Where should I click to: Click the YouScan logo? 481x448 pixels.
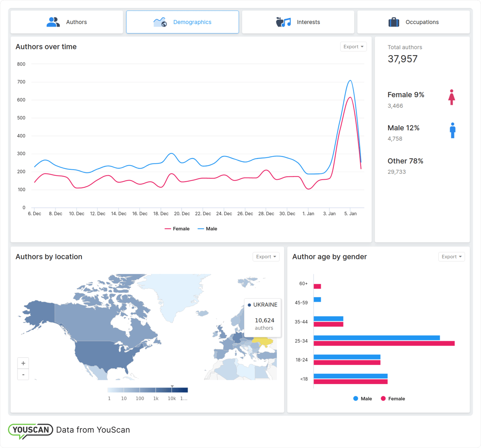(x=31, y=430)
